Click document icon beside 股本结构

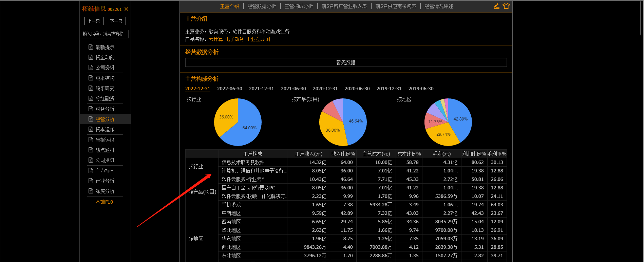(x=91, y=78)
